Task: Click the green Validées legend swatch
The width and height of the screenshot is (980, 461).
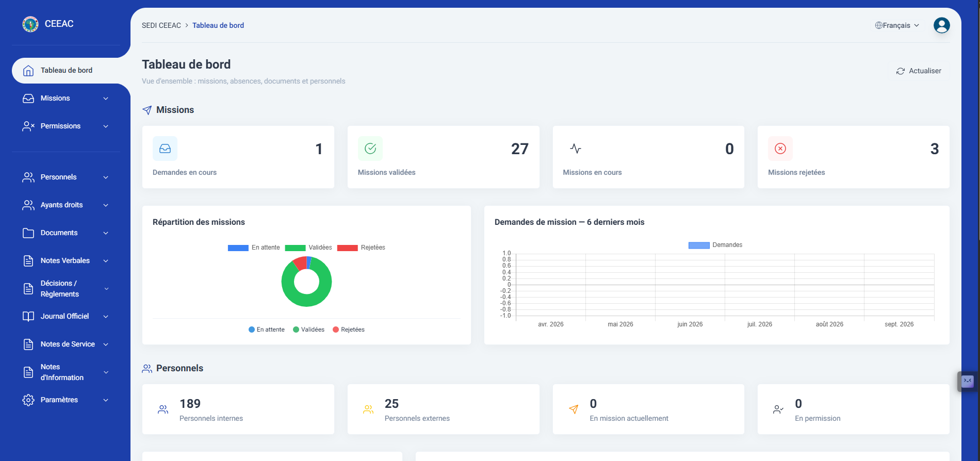Action: click(x=295, y=248)
